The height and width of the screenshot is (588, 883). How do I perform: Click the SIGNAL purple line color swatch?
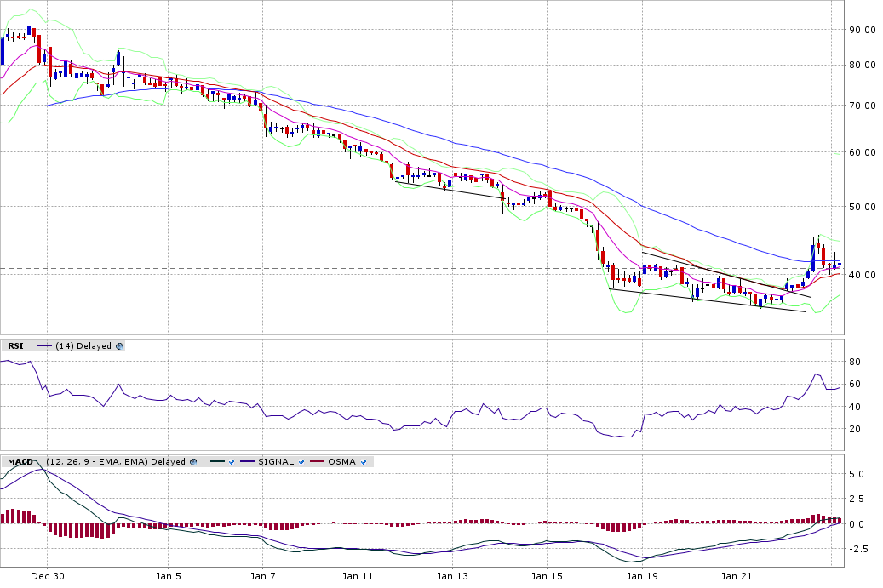click(x=248, y=462)
